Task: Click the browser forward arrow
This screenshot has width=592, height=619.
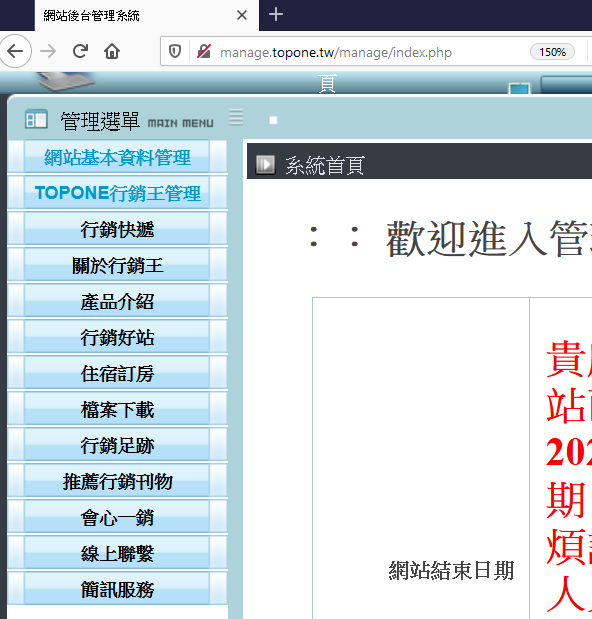Action: 48,51
